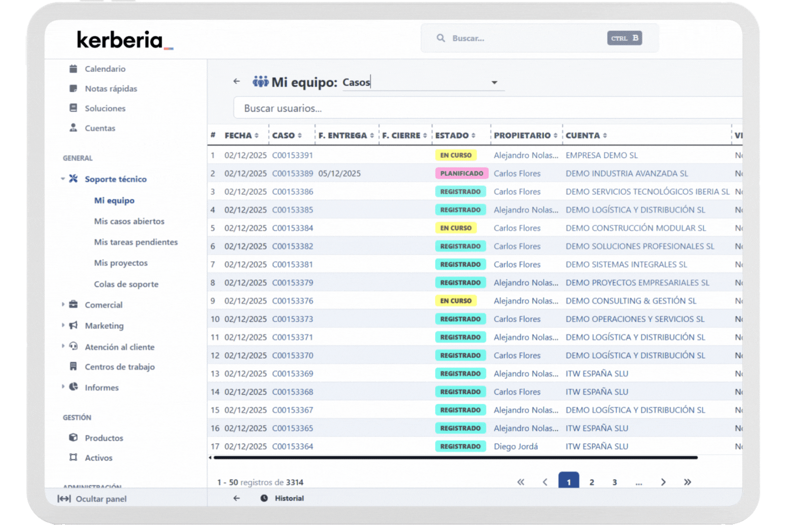
Task: Go to first page of records
Action: coord(520,482)
